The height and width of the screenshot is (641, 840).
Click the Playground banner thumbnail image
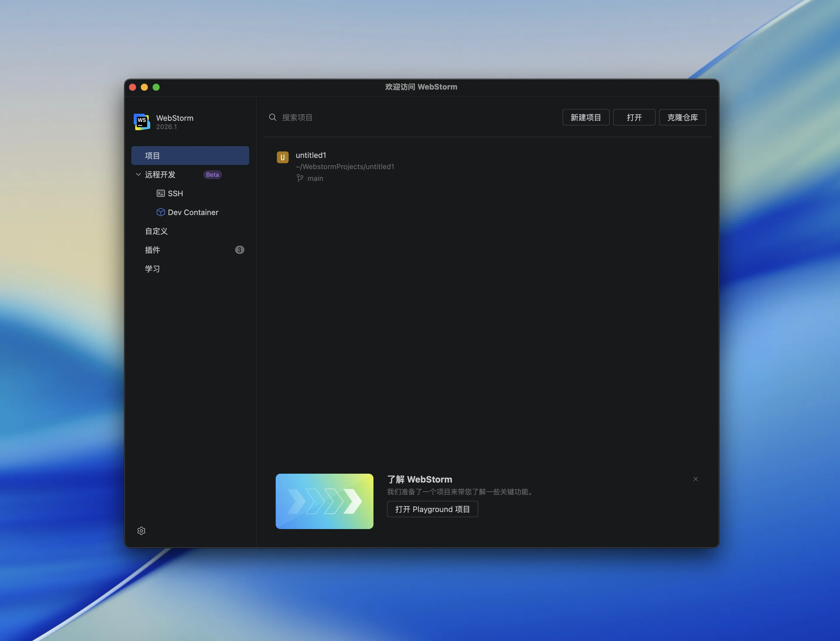[x=324, y=501]
